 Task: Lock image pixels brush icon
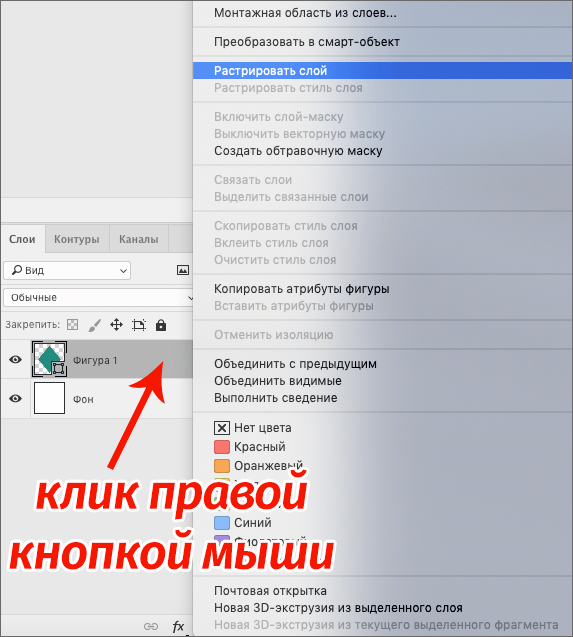pyautogui.click(x=94, y=325)
